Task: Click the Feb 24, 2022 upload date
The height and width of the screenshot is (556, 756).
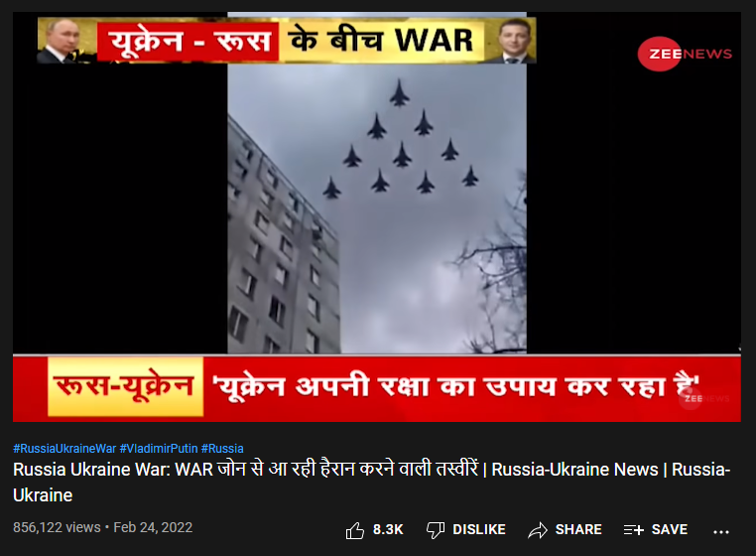Action: click(x=153, y=527)
